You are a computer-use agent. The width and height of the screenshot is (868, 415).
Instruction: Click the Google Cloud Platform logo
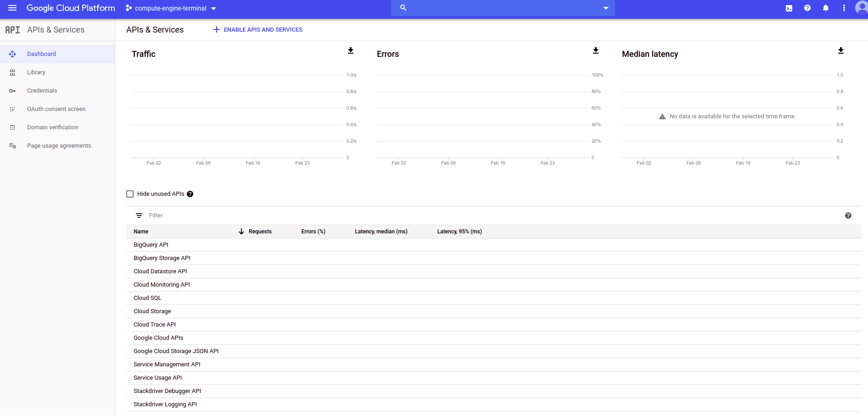click(71, 8)
